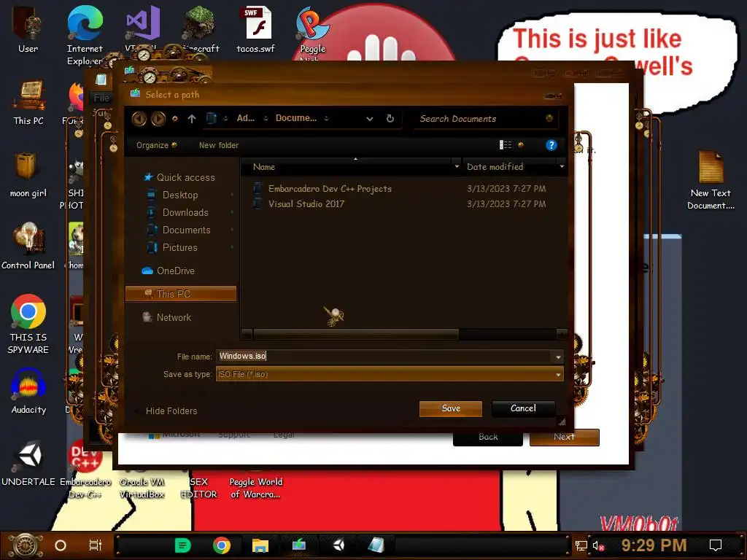Image resolution: width=747 pixels, height=560 pixels.
Task: Select Documents in the navigation pane
Action: pos(179,230)
